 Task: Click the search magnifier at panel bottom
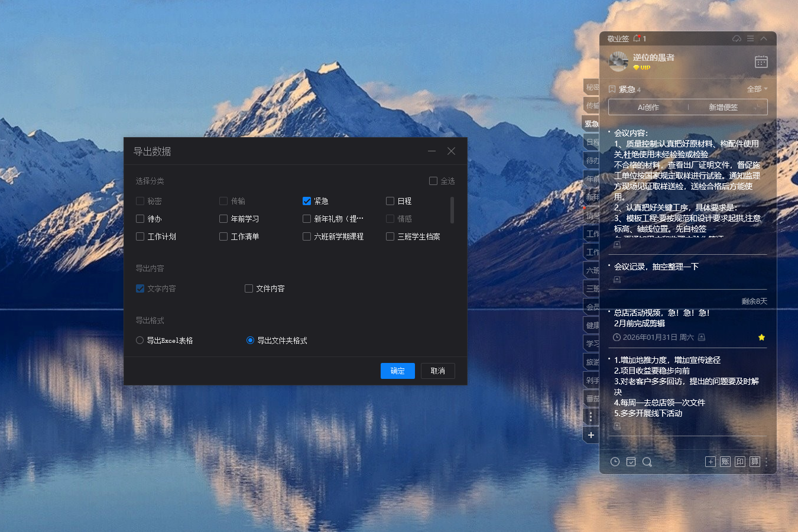coord(647,462)
